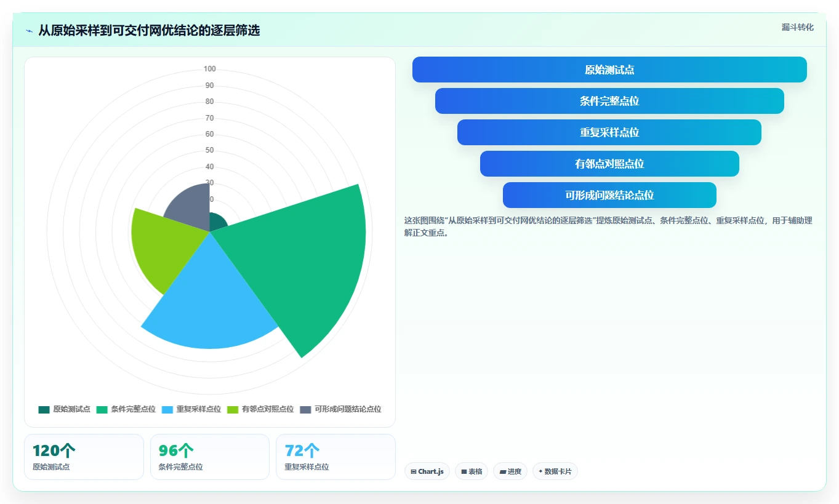Click the dark teal 原始测试点 legend swatch
839x504 pixels.
pyautogui.click(x=44, y=409)
